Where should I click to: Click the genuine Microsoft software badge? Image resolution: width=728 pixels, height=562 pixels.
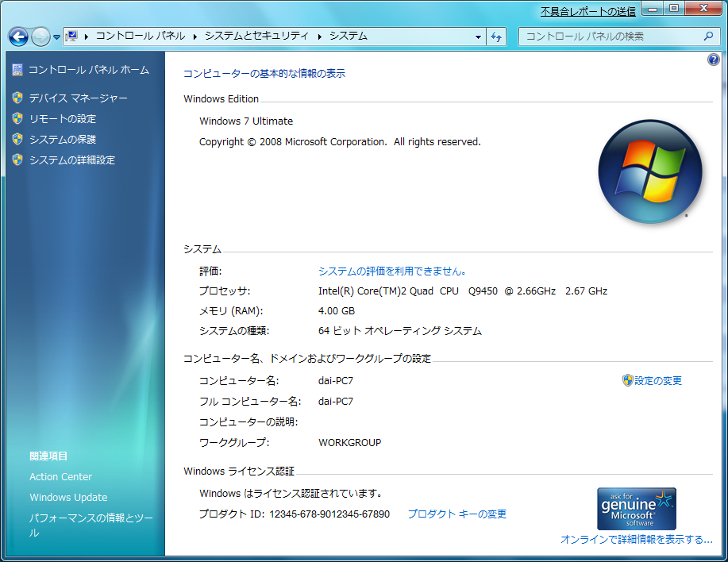[x=636, y=509]
